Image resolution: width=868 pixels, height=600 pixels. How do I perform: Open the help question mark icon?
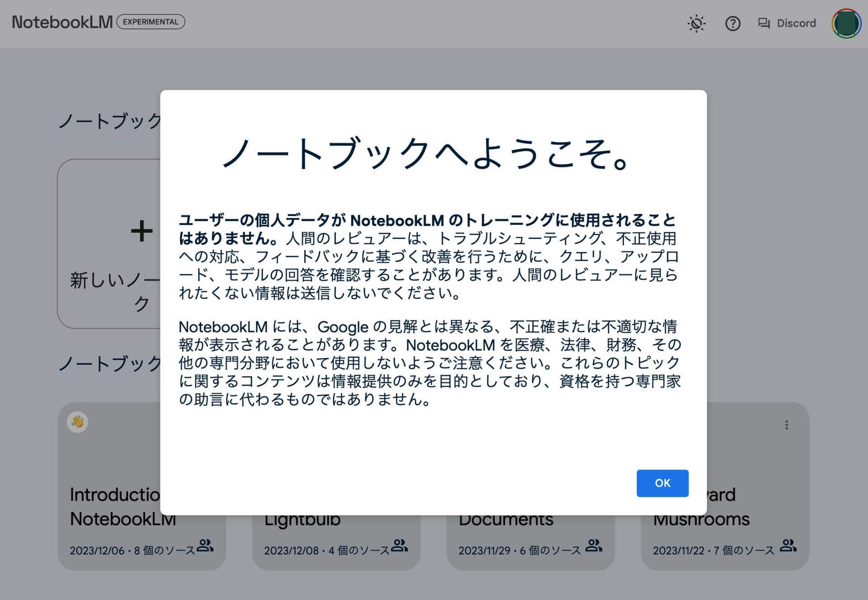pos(732,24)
